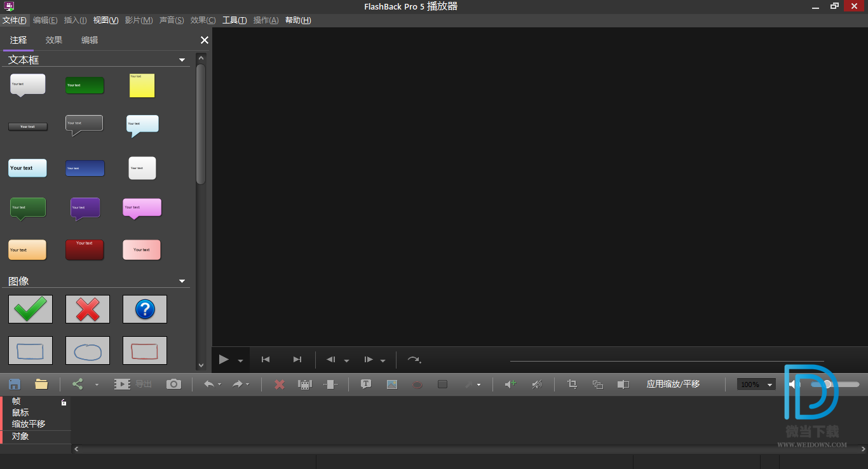Collapse the 图像 section
868x469 pixels.
point(182,281)
